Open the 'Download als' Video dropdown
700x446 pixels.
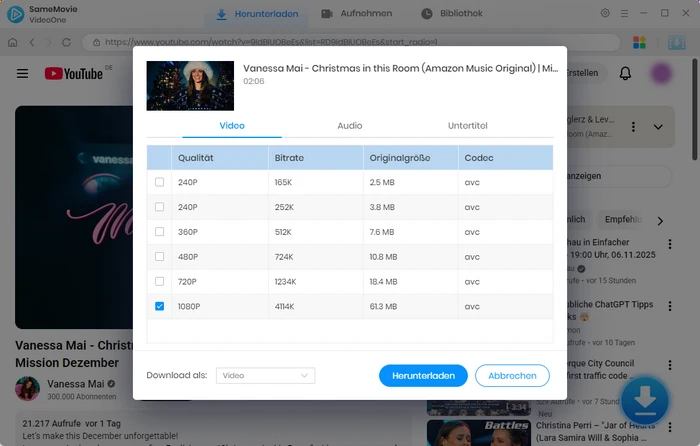(x=266, y=376)
